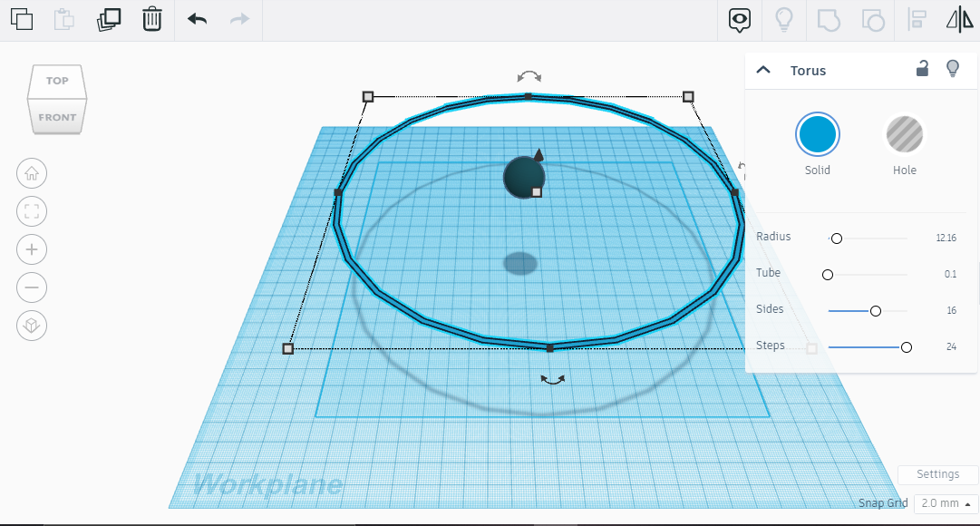Select the Hole striped swatch
Viewport: 980px width, 526px height.
[905, 134]
